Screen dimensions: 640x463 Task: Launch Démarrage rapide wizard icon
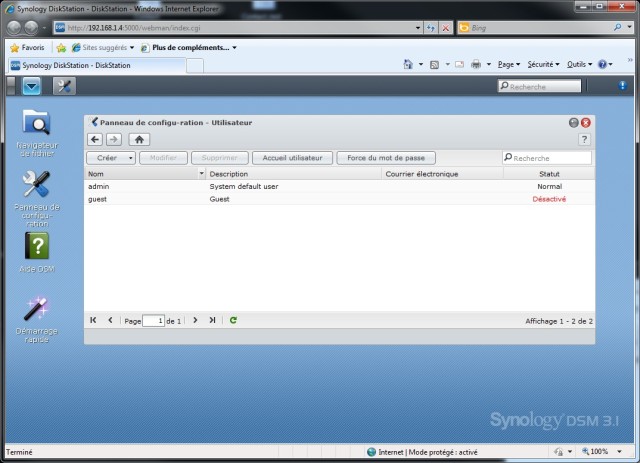click(x=37, y=319)
